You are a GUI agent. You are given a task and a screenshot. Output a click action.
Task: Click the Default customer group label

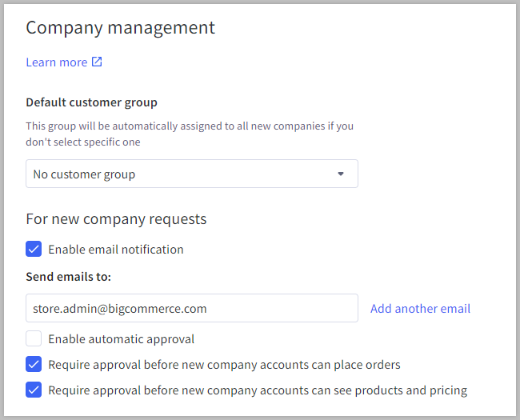[x=91, y=102]
